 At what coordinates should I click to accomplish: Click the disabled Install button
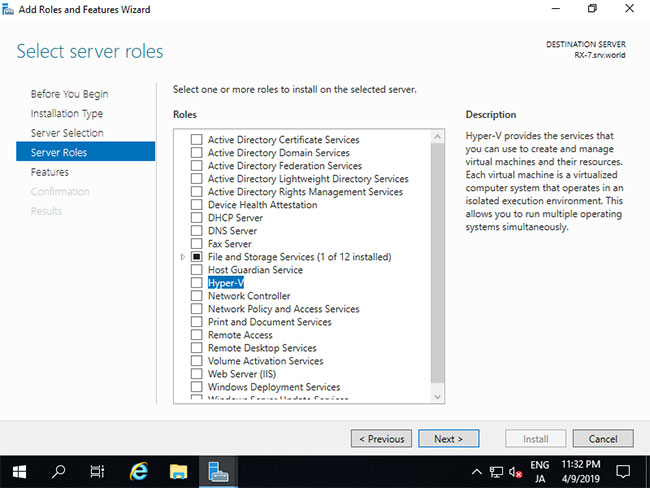[535, 438]
